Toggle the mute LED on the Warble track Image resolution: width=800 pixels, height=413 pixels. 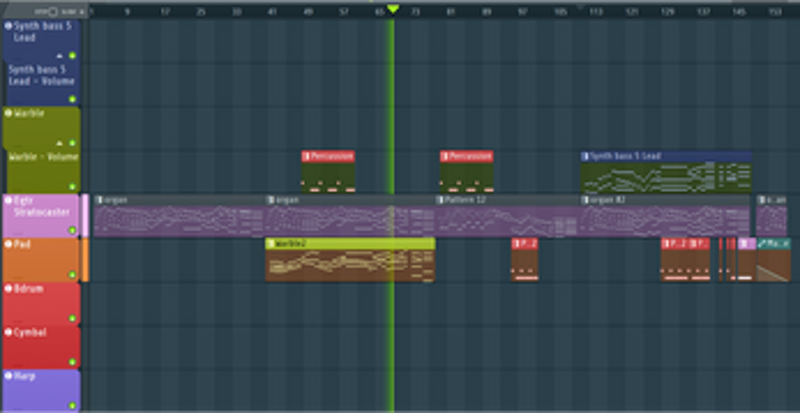(72, 143)
